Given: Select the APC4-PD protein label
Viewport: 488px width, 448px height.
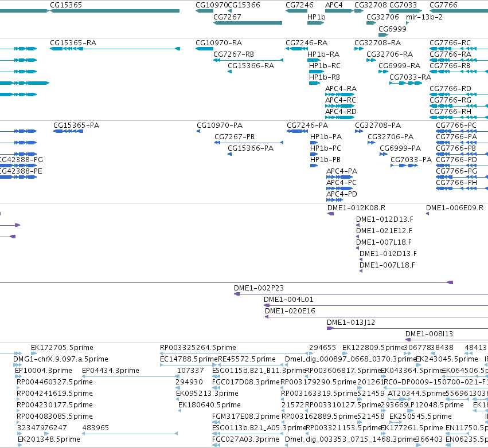Looking at the screenshot, I should pos(341,194).
